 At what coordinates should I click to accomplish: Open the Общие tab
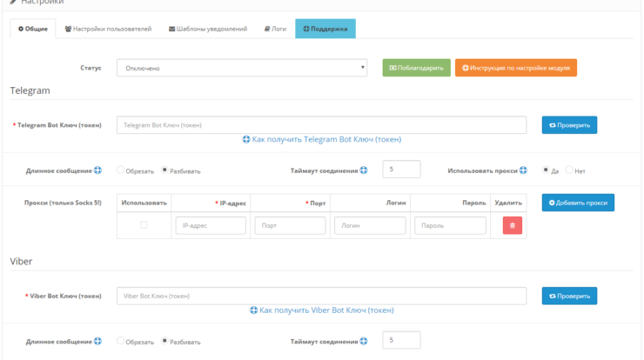(33, 29)
